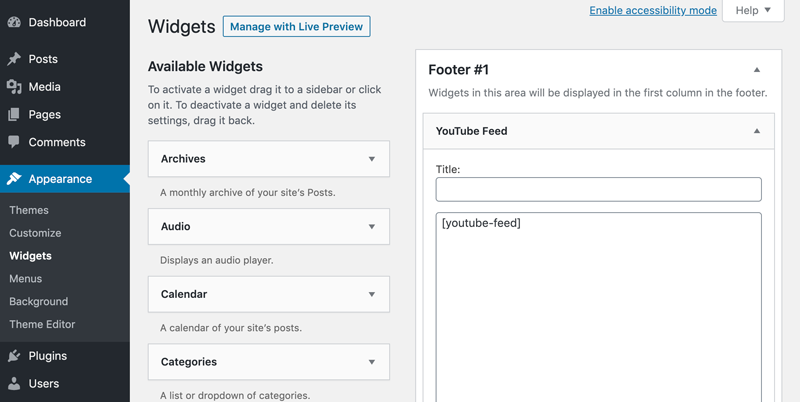This screenshot has width=800, height=402.
Task: Click the Plugins plug icon
Action: pos(14,356)
